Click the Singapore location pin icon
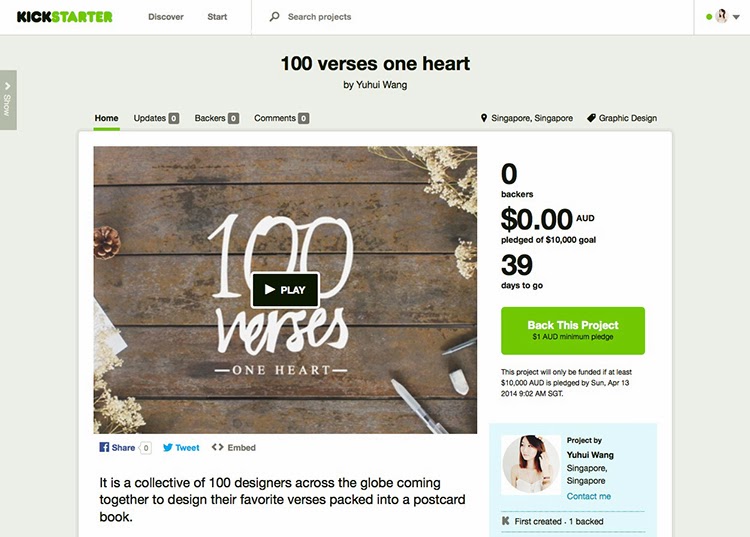The height and width of the screenshot is (537, 750). [484, 118]
